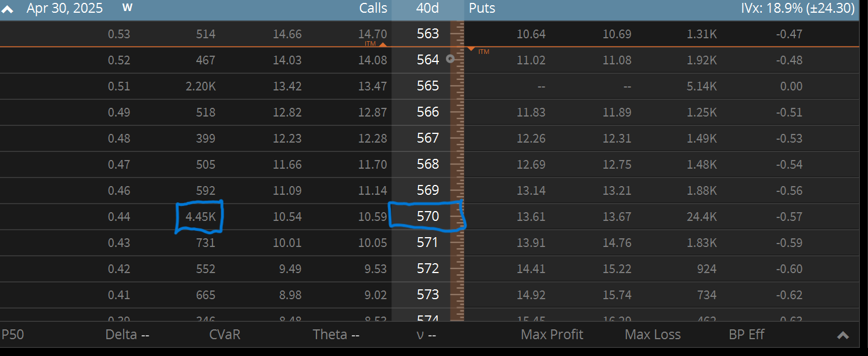Screen dimensions: 868x356
Task: Select the Calls column header
Action: pos(373,8)
